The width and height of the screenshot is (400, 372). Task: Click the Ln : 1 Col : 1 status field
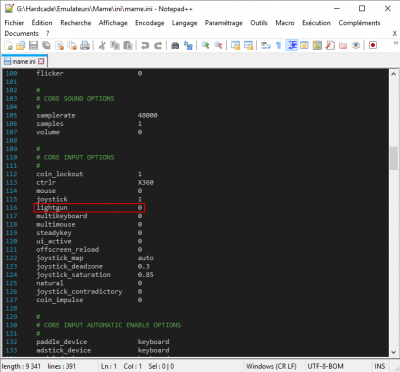(x=121, y=366)
